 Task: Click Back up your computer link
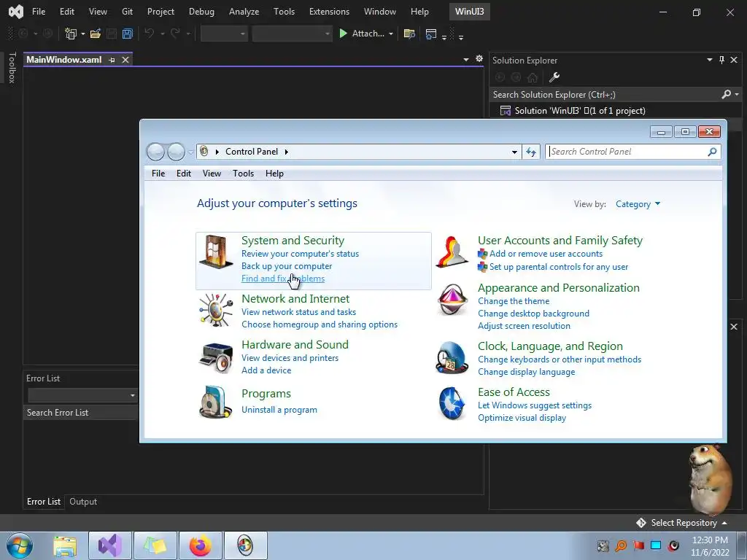click(287, 266)
